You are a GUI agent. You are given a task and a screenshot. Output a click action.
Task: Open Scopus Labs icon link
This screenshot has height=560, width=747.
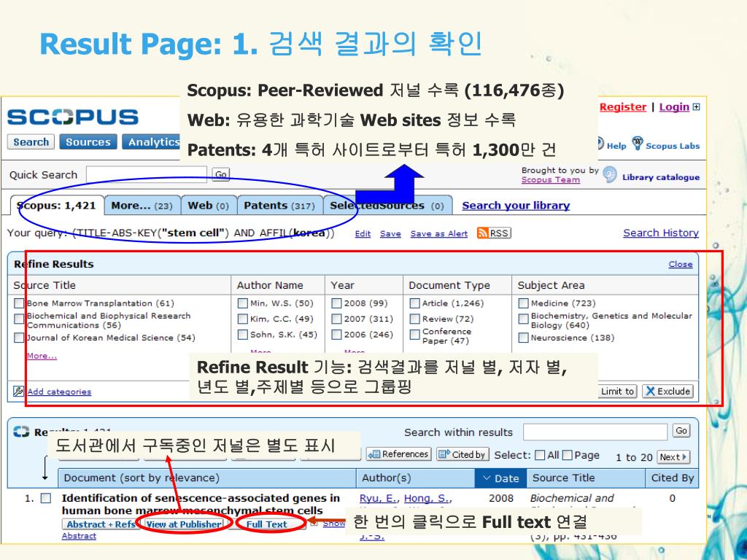click(x=638, y=143)
